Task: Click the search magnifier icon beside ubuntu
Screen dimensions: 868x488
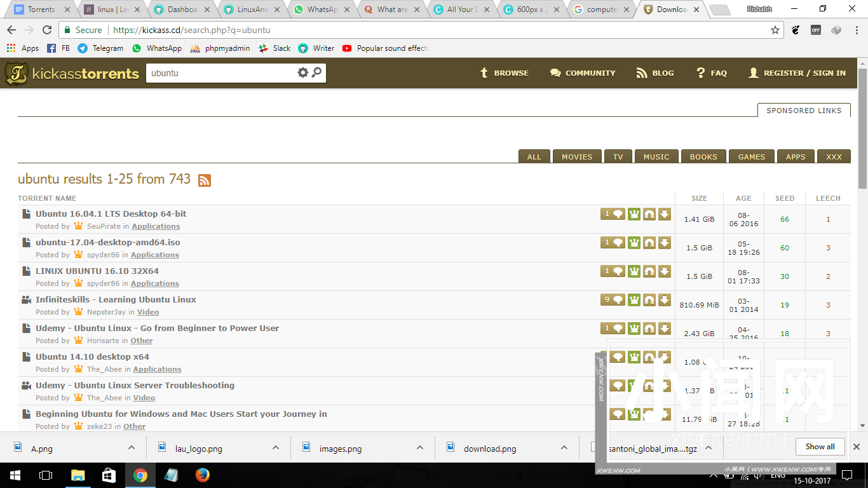Action: pyautogui.click(x=316, y=72)
